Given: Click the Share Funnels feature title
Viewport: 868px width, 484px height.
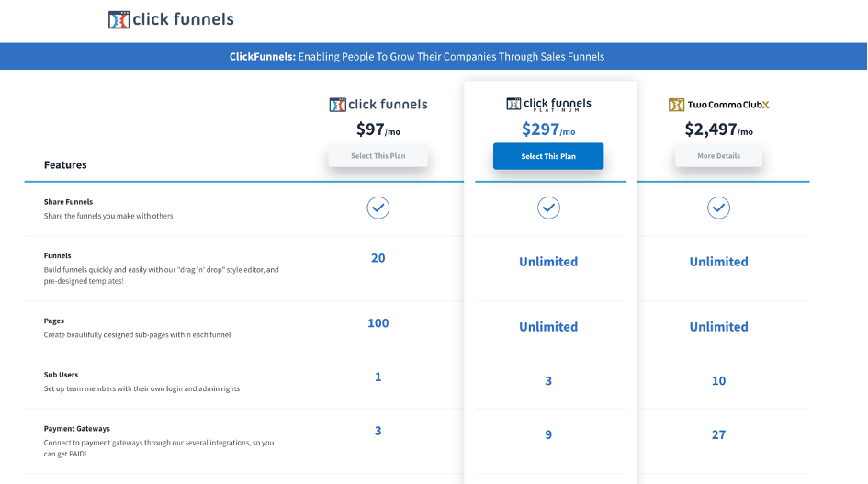Looking at the screenshot, I should coord(68,201).
